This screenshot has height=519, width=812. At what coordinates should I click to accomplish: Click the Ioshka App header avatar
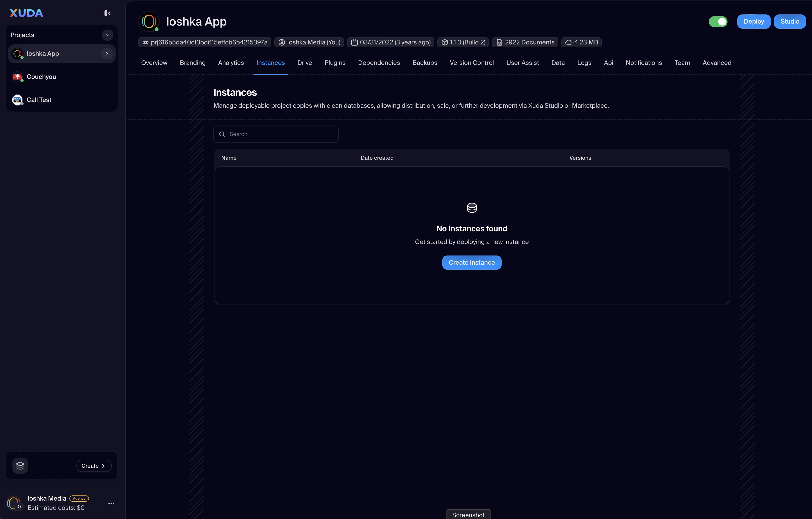click(x=149, y=22)
